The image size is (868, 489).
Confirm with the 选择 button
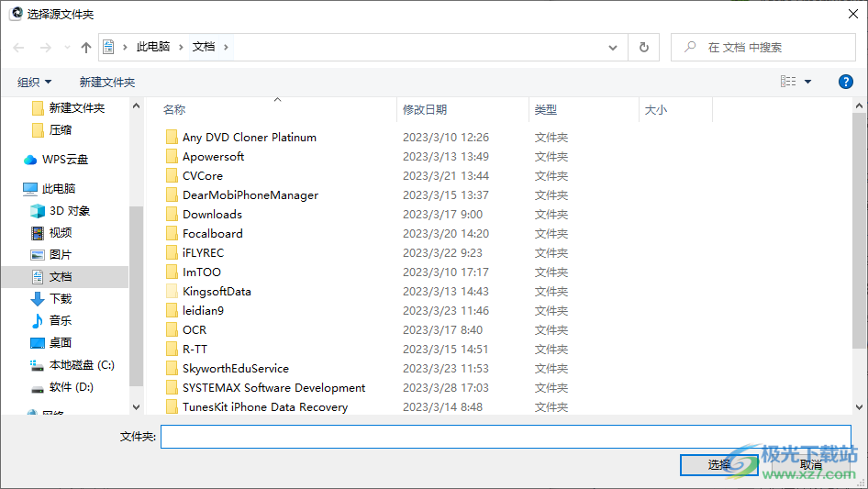point(719,465)
